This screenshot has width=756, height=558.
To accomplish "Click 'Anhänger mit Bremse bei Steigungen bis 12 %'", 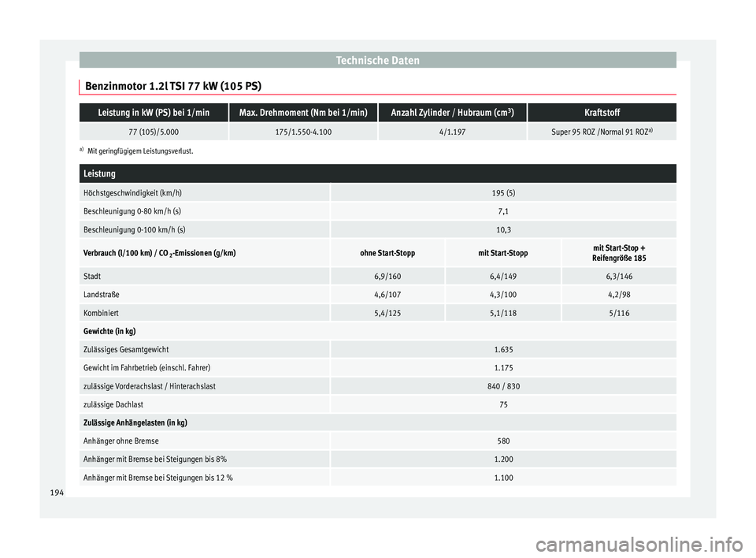I will [157, 478].
